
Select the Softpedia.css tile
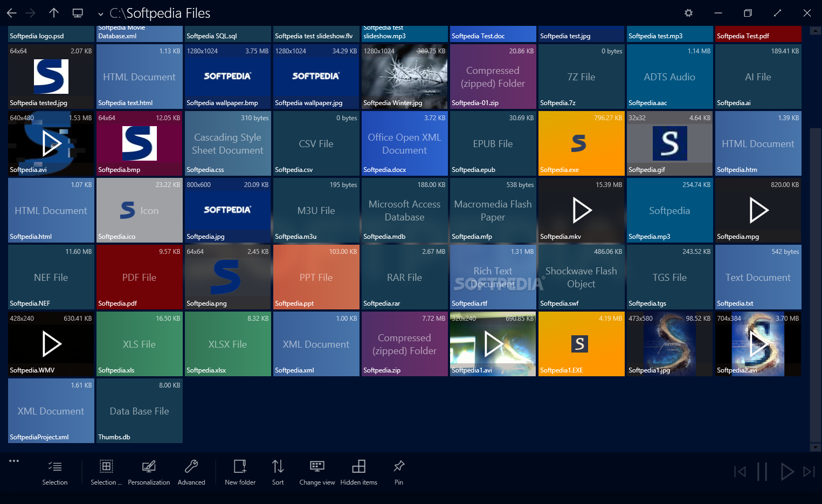point(228,143)
